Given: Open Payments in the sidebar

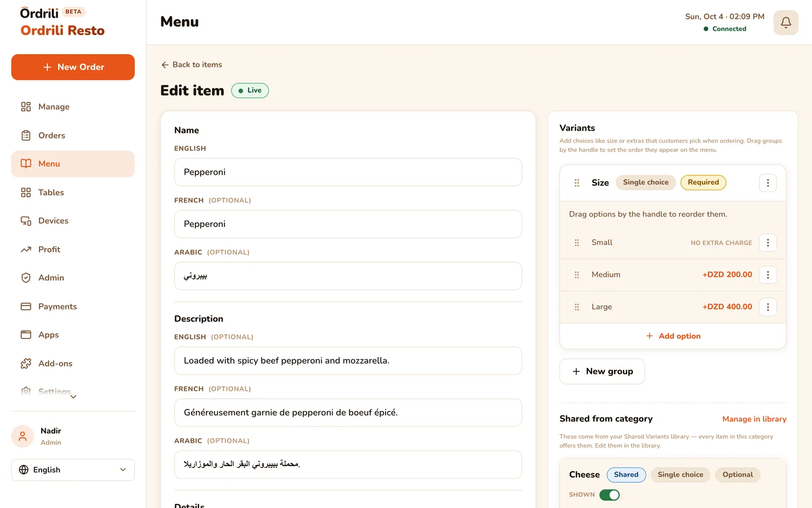Looking at the screenshot, I should click(x=73, y=306).
